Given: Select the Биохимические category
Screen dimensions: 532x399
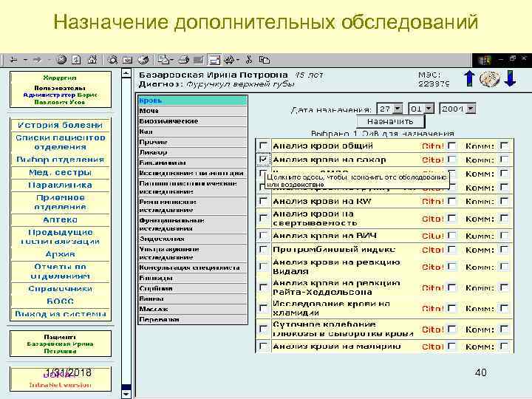Looking at the screenshot, I should click(193, 121).
